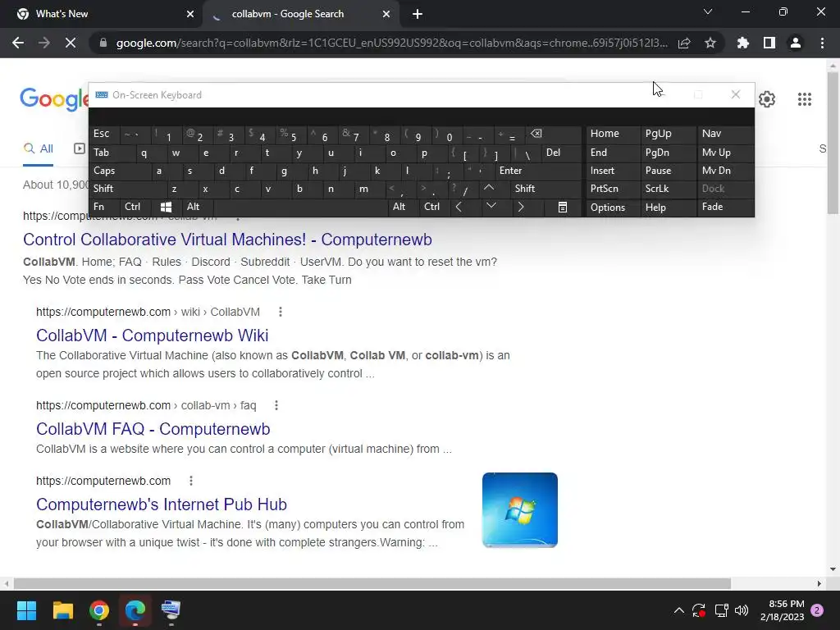Open CollabVM FAQ - Computernewb result
This screenshot has height=630, width=840.
153,429
